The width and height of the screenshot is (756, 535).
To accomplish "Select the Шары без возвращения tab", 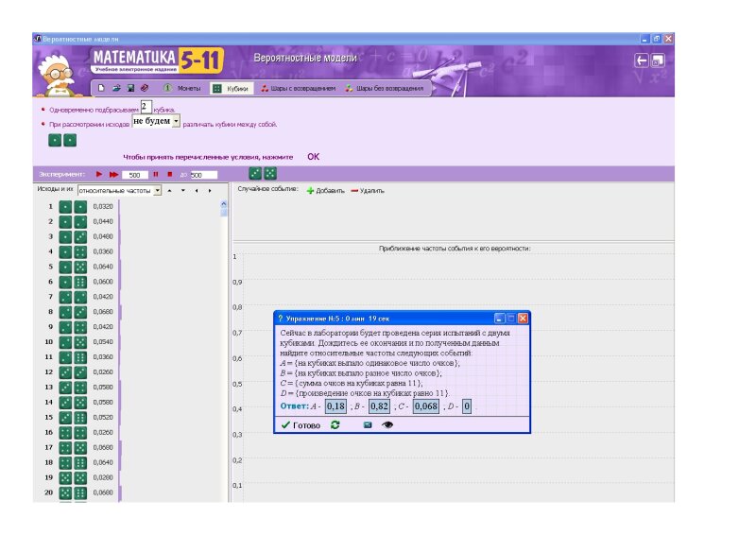I will pos(386,88).
